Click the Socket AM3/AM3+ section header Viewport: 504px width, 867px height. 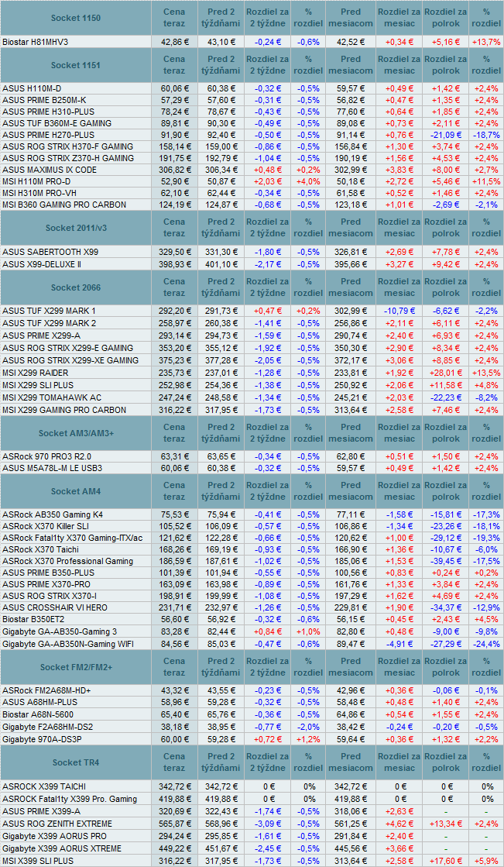pyautogui.click(x=75, y=433)
